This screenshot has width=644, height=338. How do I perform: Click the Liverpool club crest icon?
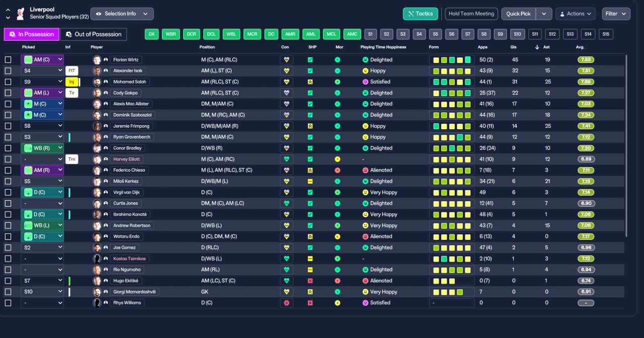pyautogui.click(x=20, y=13)
